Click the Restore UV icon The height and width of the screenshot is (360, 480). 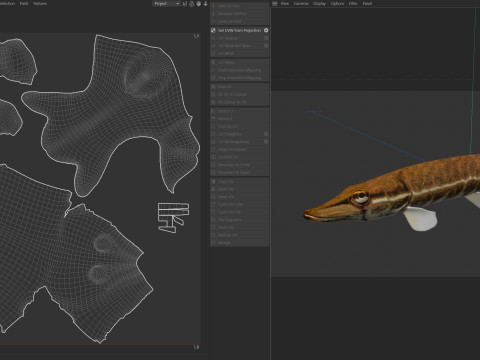[213, 235]
